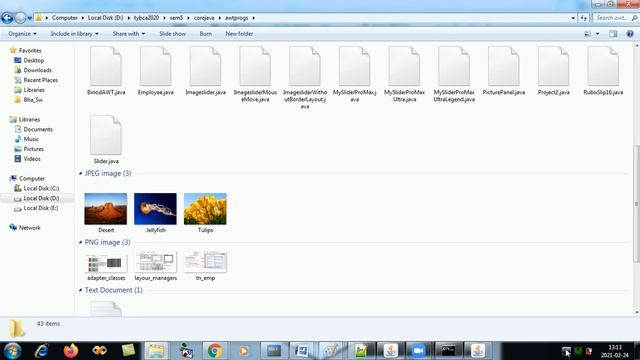Open Downloads under Favorites
This screenshot has height=360, width=640.
click(37, 70)
